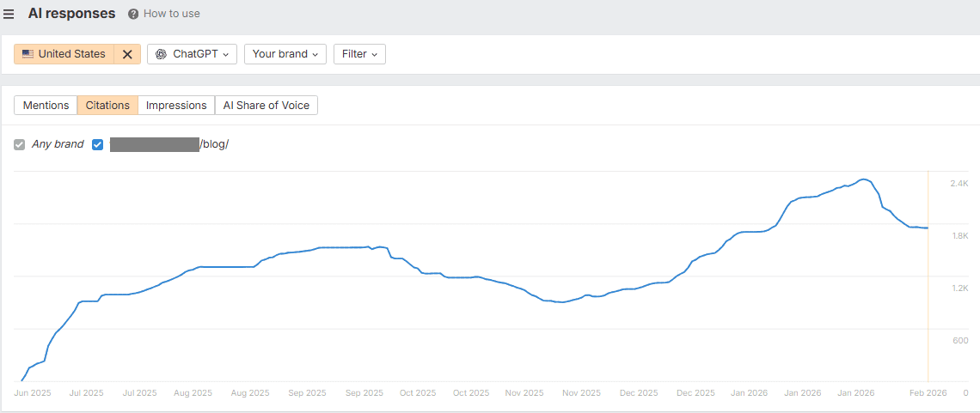Select the Citations tab

(x=107, y=105)
